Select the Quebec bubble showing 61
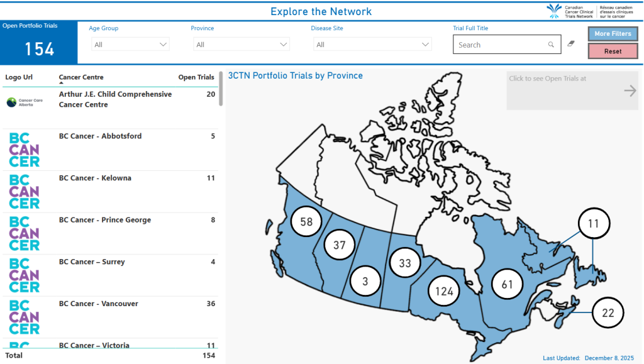 tap(507, 285)
